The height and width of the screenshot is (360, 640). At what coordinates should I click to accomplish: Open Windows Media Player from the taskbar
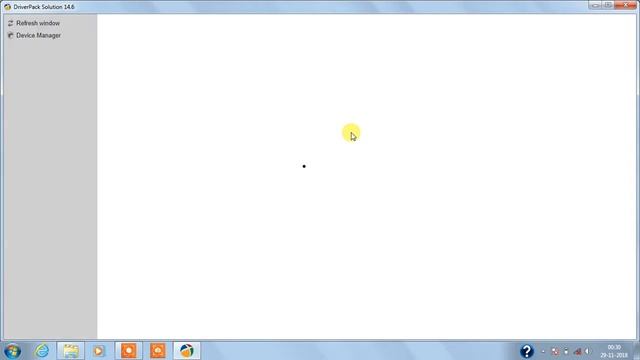tap(98, 351)
